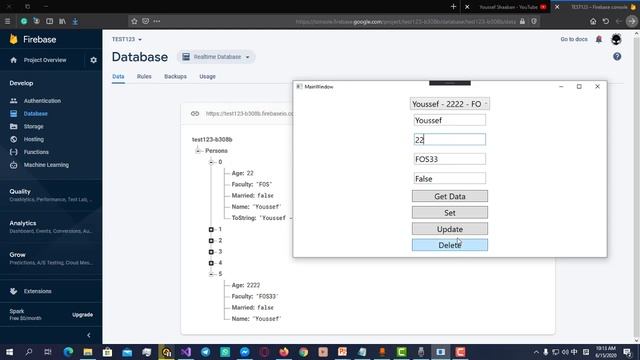Open the Realtime Database selector dropdown
Viewport: 640px width, 360px height.
(x=216, y=57)
